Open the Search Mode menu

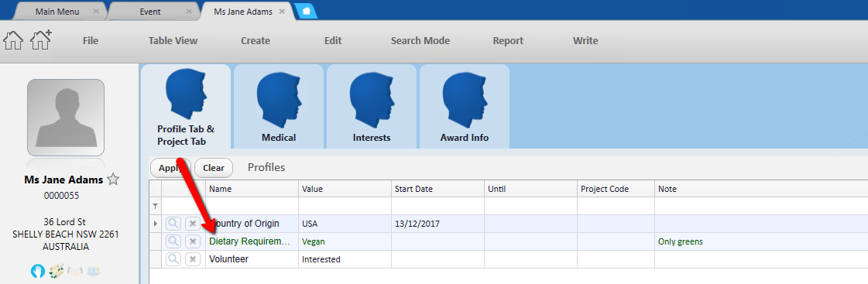coord(420,40)
